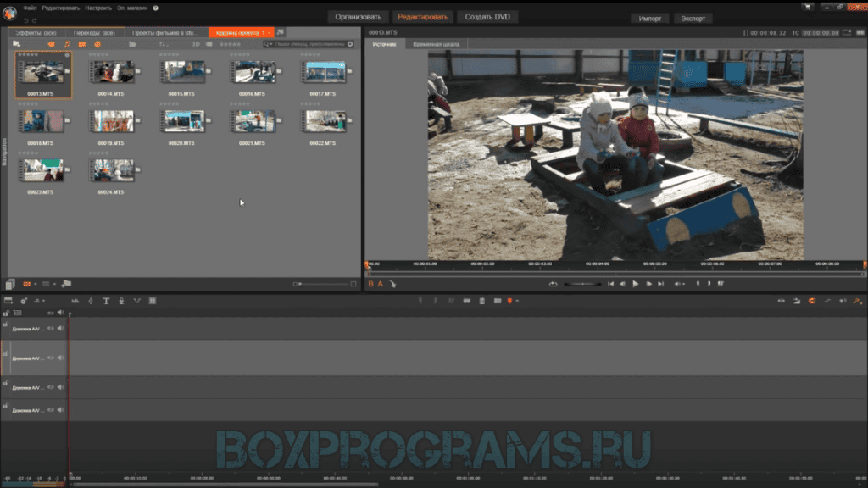Select the 00024.MTS clip thumbnail

[x=113, y=170]
